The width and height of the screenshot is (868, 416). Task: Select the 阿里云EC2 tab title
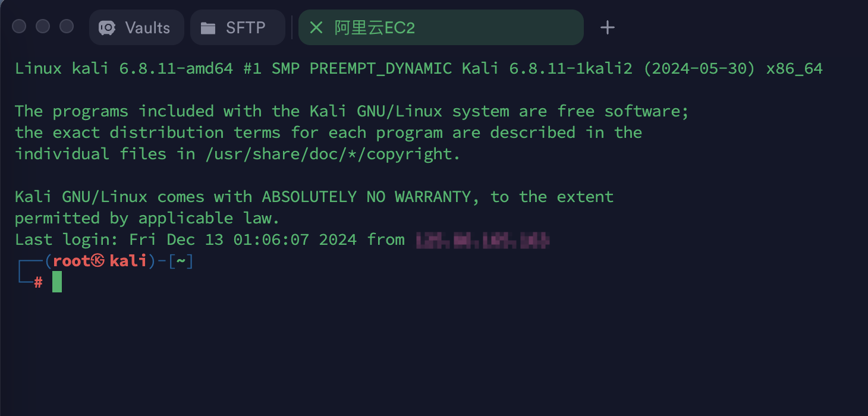[x=375, y=27]
